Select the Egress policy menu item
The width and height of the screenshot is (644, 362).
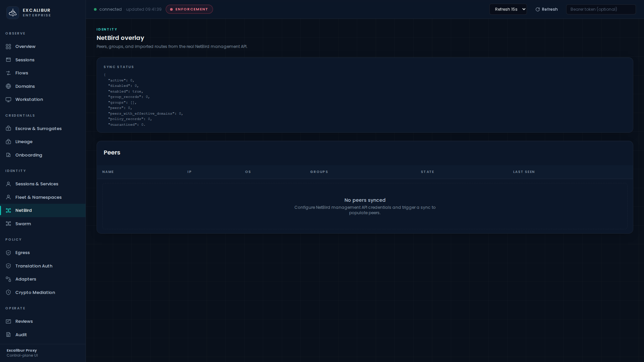pyautogui.click(x=22, y=253)
